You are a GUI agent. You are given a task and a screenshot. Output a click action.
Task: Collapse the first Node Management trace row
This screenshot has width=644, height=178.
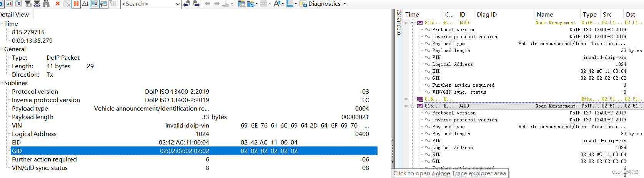(413, 23)
